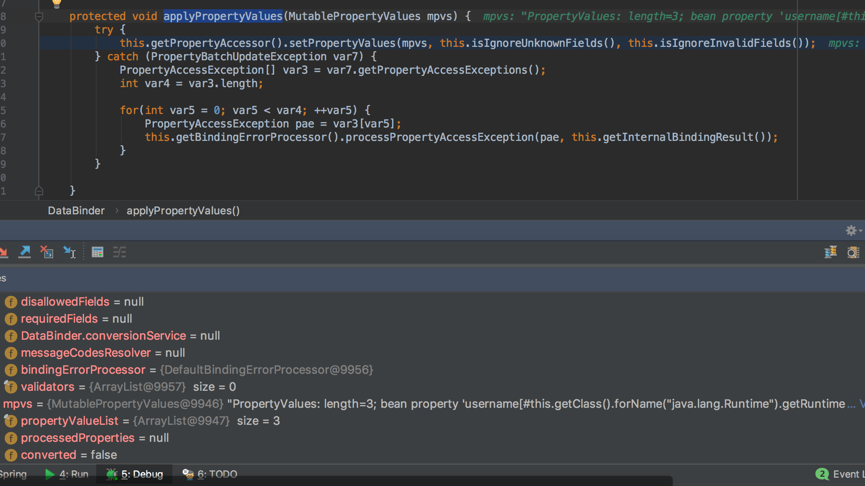Viewport: 865px width, 486px height.
Task: Select the propertyValueList variable row
Action: [69, 421]
